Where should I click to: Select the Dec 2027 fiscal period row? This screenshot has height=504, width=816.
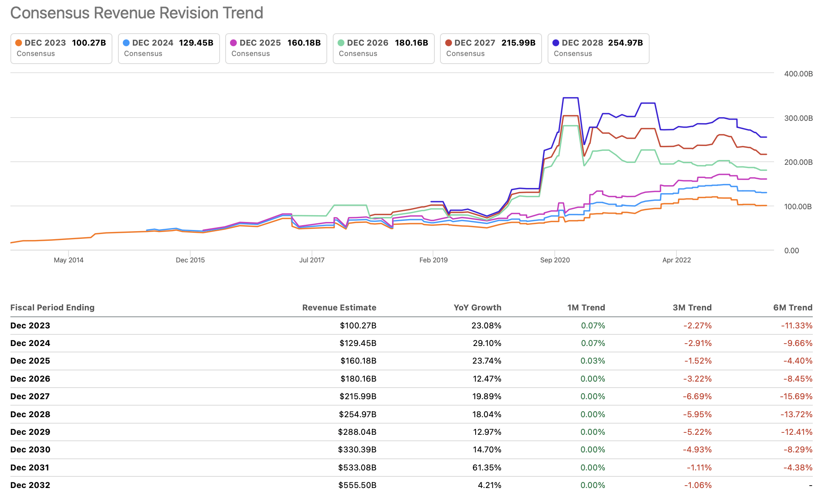[x=30, y=396]
